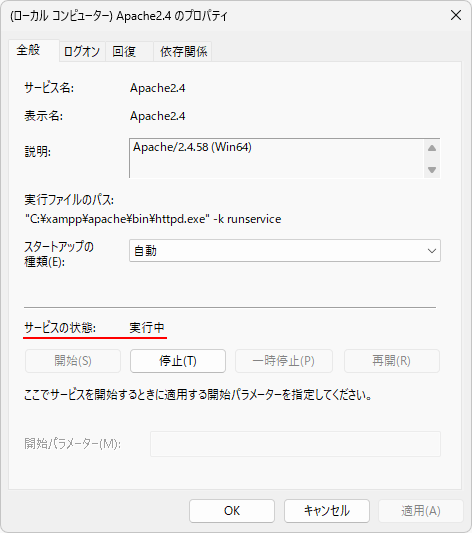Open the ログオン tab

coord(82,52)
